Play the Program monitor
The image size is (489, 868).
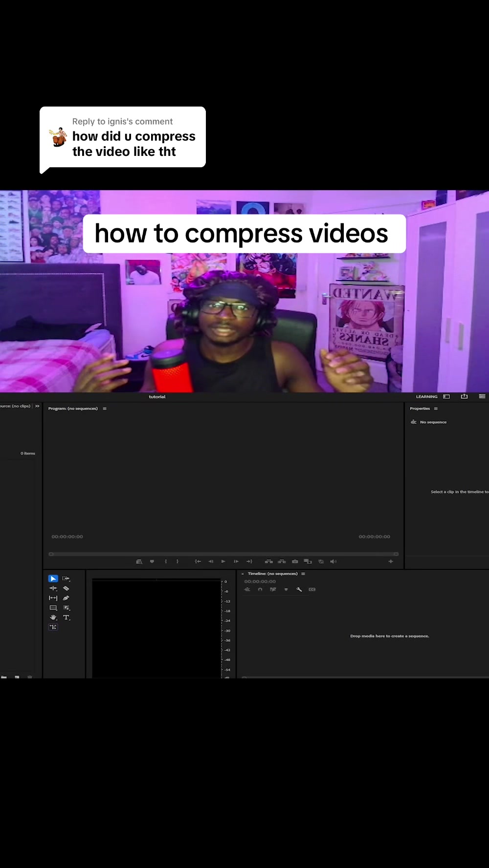pos(223,562)
